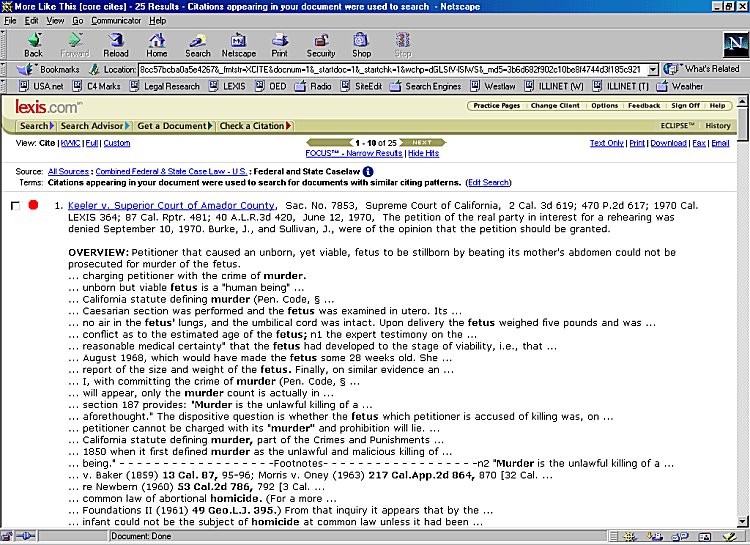Open the View menu
This screenshot has height=545, width=750.
pos(55,21)
